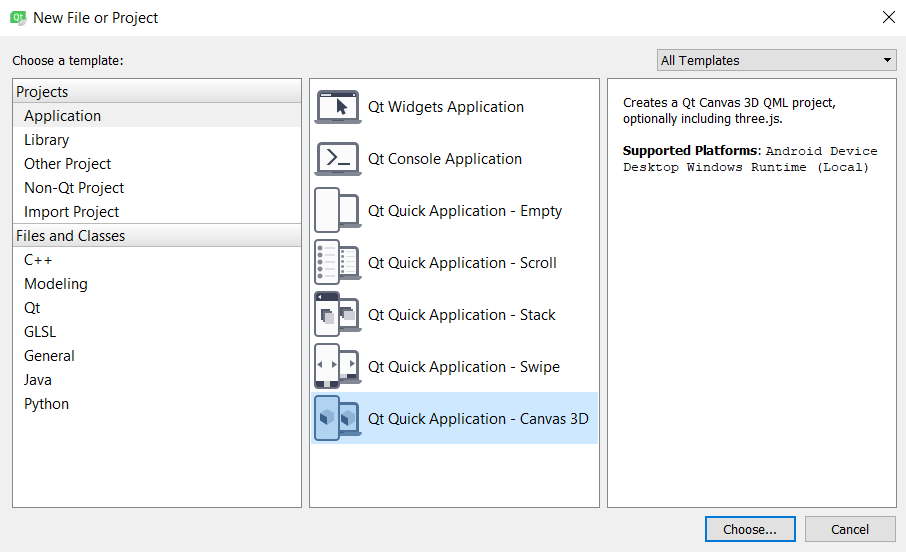This screenshot has height=552, width=906.
Task: Select the Other Project category
Action: point(157,164)
